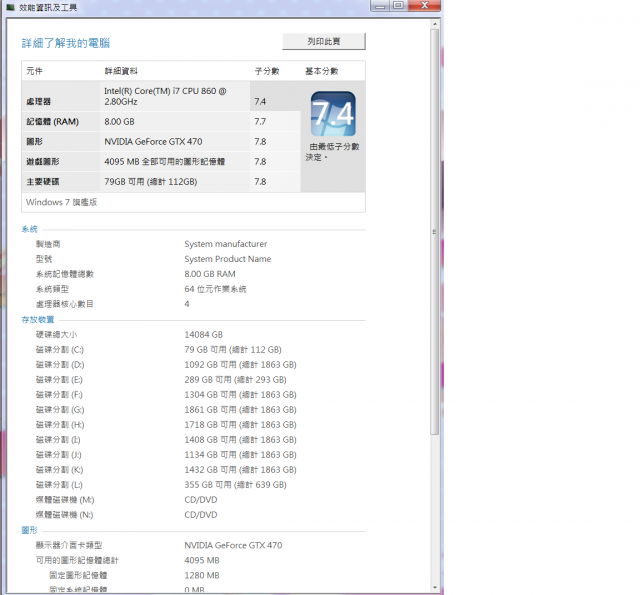The image size is (640, 595).
Task: Click 1092 GB 可用 value for D:
Action: (x=240, y=365)
